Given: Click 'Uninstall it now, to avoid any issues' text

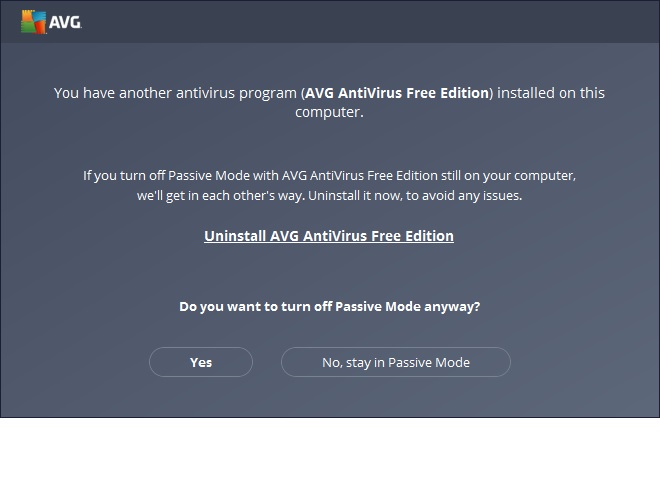Looking at the screenshot, I should [415, 196].
